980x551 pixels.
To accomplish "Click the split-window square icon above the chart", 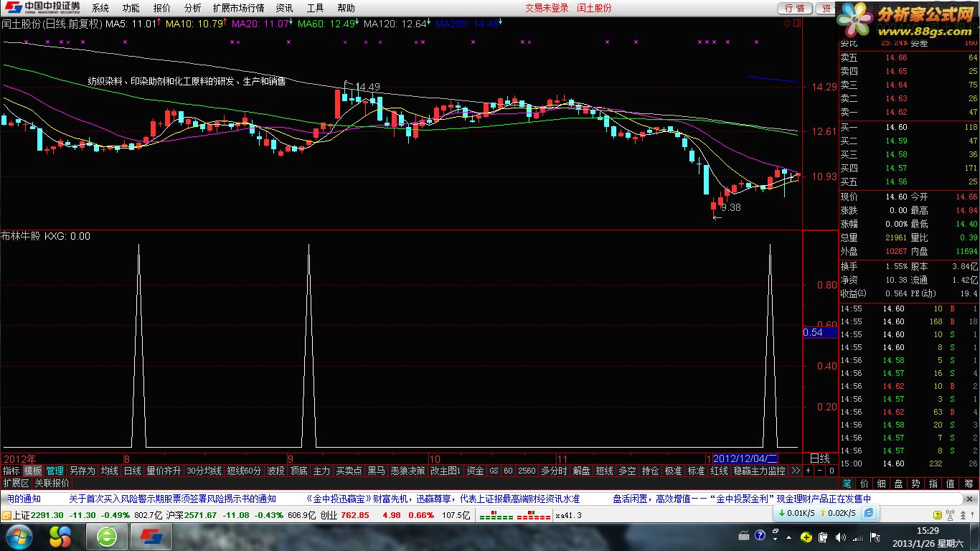I will pyautogui.click(x=796, y=24).
